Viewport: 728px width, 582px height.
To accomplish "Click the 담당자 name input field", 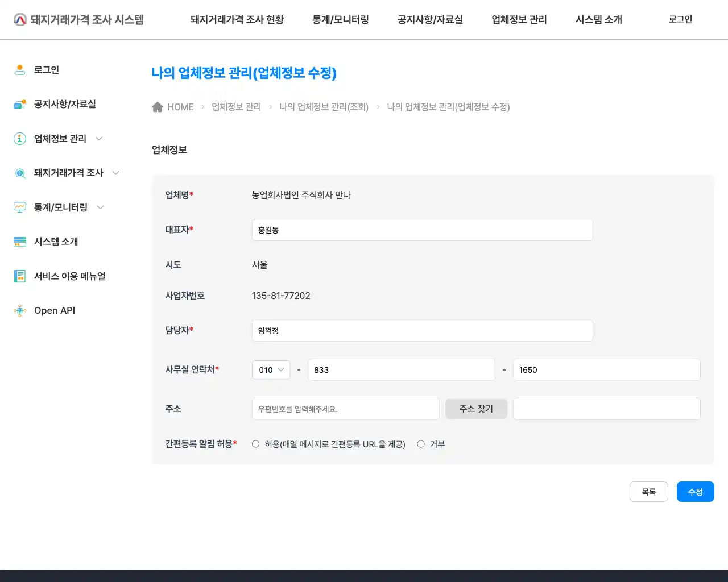I will (422, 330).
